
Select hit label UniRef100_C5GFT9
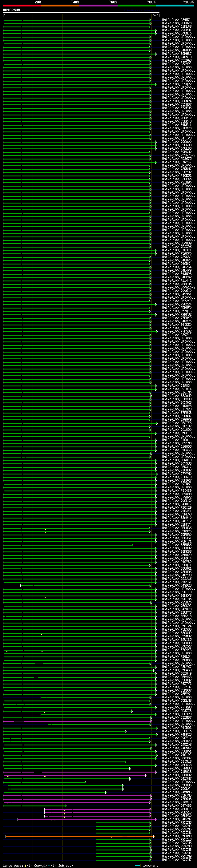176,433
